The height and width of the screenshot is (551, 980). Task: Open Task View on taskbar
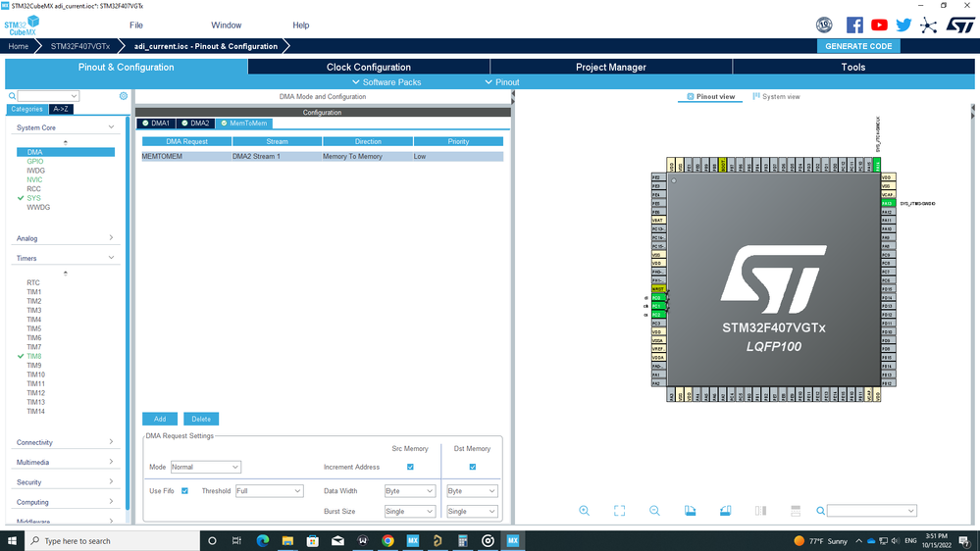236,541
